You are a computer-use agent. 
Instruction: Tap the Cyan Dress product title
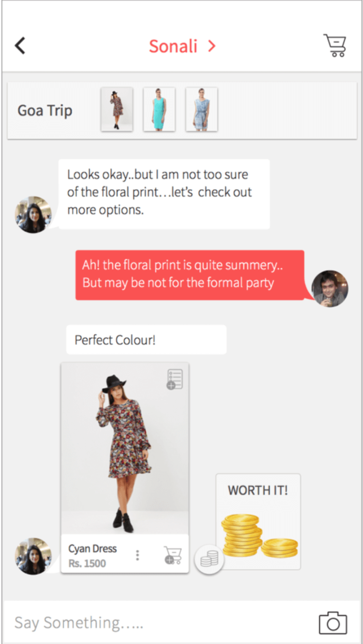click(x=92, y=549)
